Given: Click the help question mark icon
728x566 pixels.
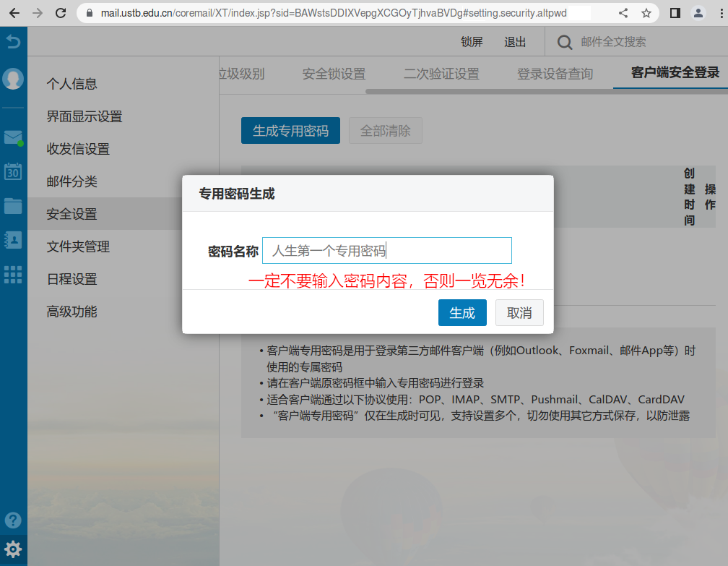Looking at the screenshot, I should [x=13, y=520].
